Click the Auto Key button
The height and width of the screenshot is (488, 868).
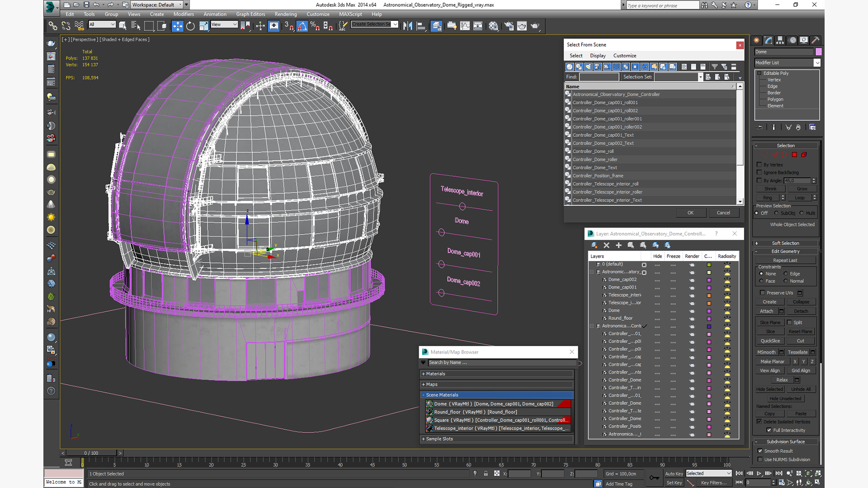[x=674, y=474]
